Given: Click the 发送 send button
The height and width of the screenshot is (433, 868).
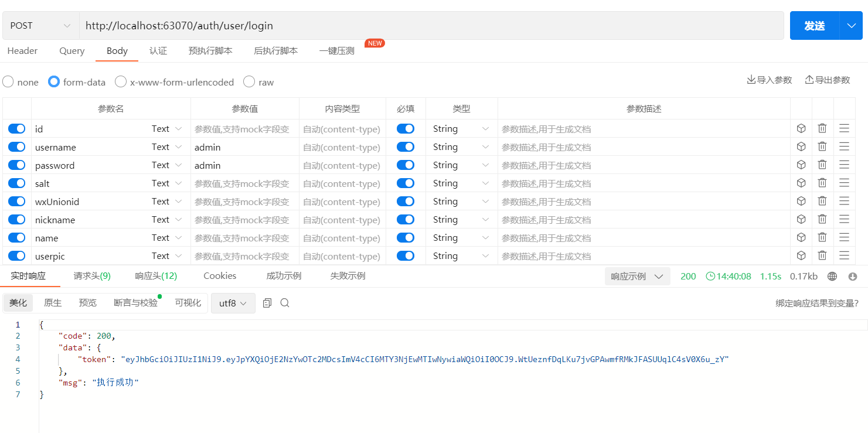Looking at the screenshot, I should (815, 26).
